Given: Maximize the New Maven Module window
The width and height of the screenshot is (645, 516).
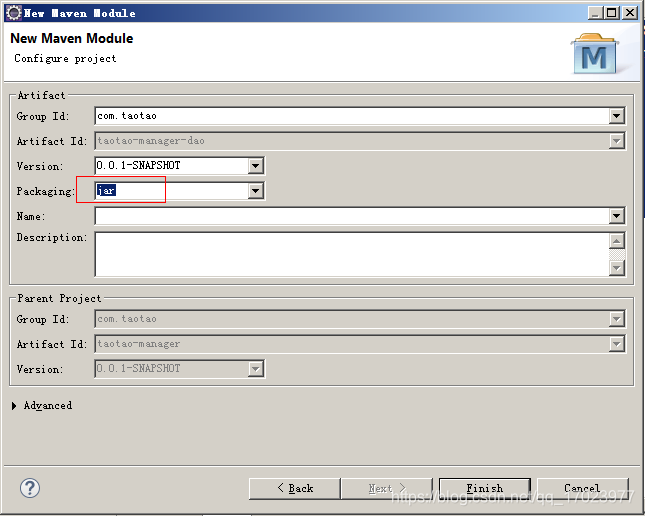Looking at the screenshot, I should pyautogui.click(x=612, y=13).
